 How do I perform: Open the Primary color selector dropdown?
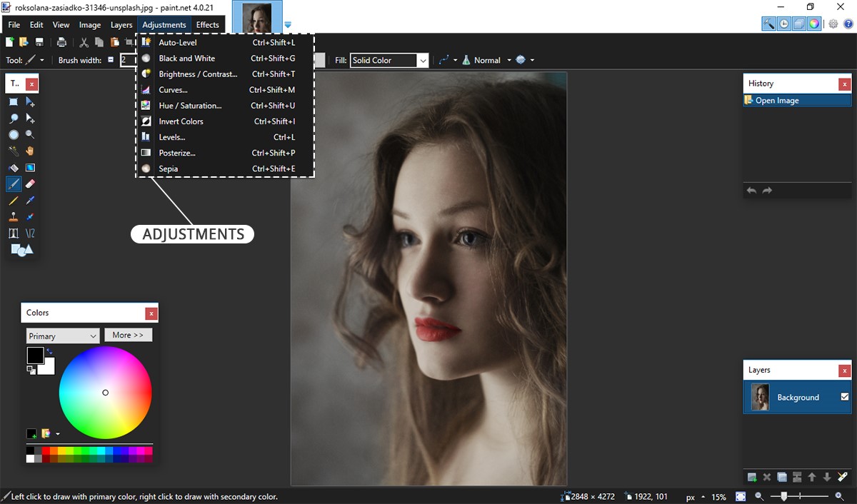click(x=62, y=335)
